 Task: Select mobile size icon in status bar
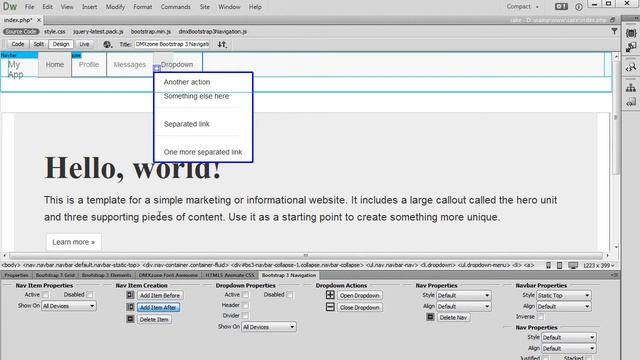(549, 265)
